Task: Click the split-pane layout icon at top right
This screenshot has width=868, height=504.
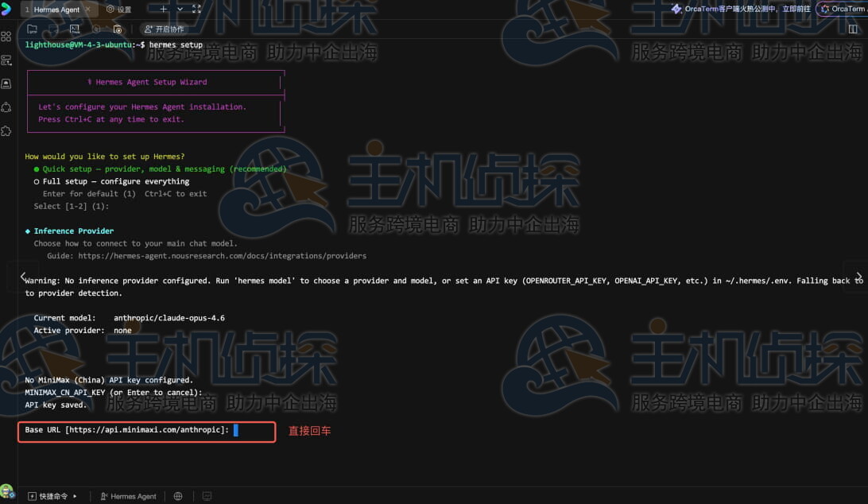Action: (x=853, y=29)
